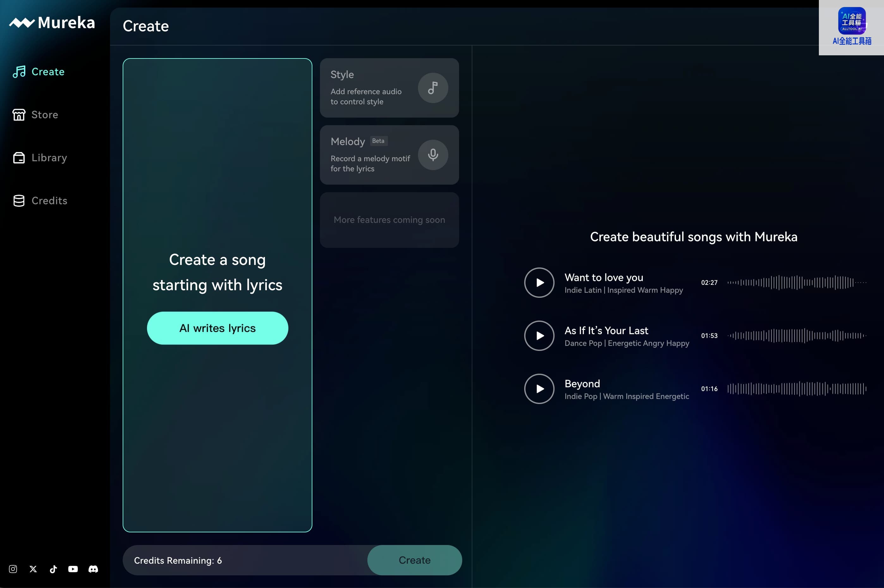Open the Create section in sidebar

click(x=39, y=72)
